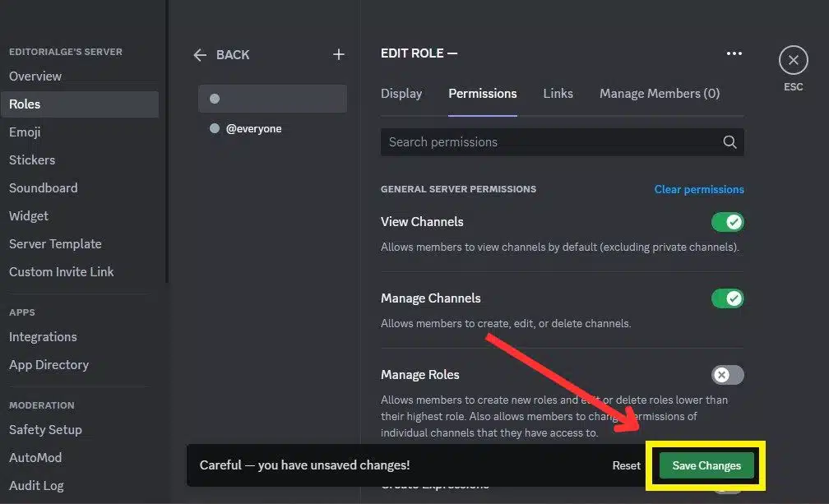Click the plus icon to create a new role
Screen dimensions: 829x504
338,54
